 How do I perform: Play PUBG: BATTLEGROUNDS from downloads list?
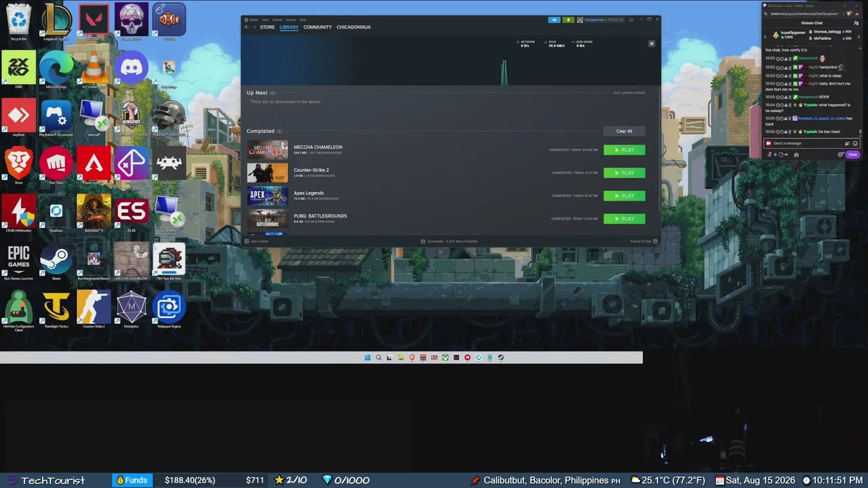(624, 219)
